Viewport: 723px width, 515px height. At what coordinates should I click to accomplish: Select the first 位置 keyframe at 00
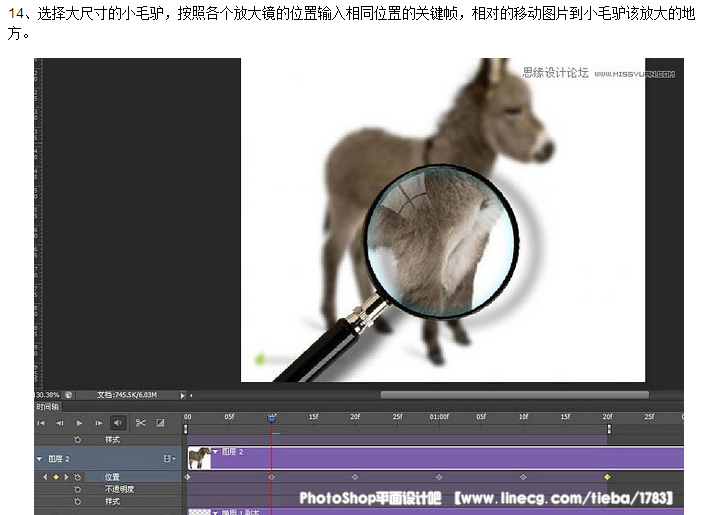pos(188,477)
